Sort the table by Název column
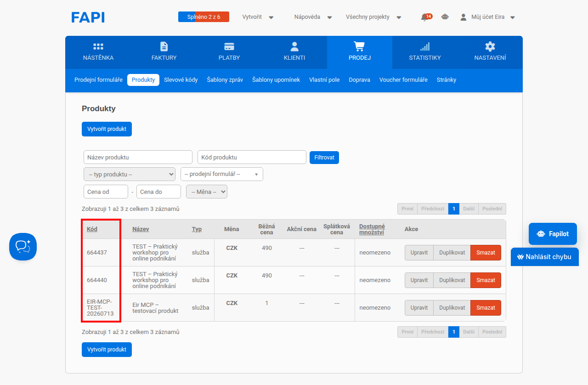The height and width of the screenshot is (385, 588). [141, 229]
